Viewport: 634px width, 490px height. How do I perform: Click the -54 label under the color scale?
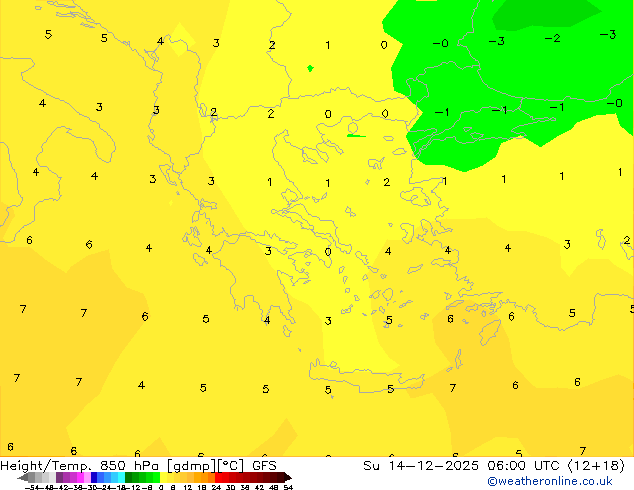click(32, 487)
